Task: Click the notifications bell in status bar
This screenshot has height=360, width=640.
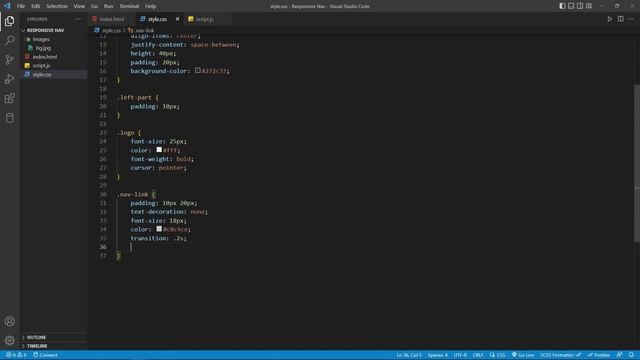Action: point(631,355)
